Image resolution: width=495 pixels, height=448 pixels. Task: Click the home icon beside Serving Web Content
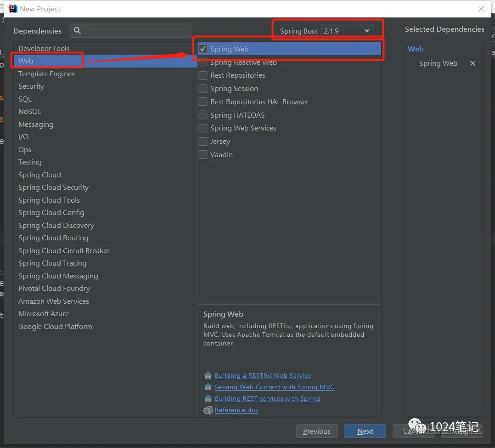208,387
